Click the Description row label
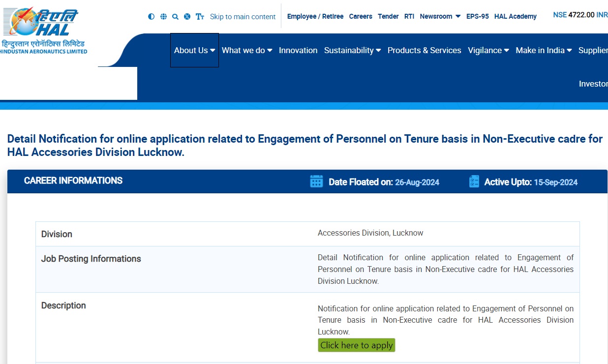 coord(63,305)
